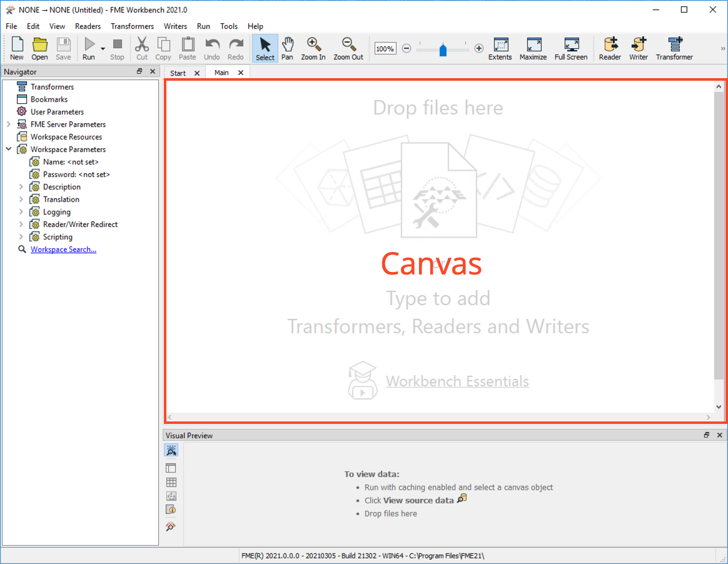Viewport: 728px width, 564px height.
Task: Create a new workspace with New icon
Action: pyautogui.click(x=17, y=48)
